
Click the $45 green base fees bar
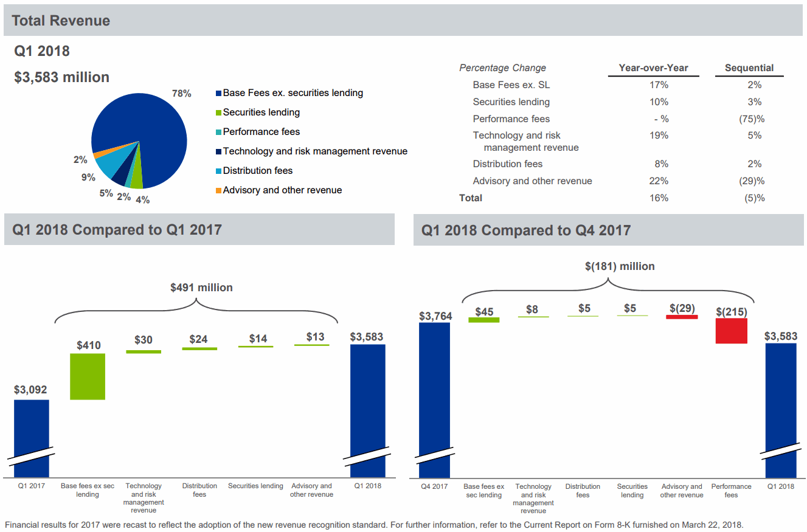[484, 320]
